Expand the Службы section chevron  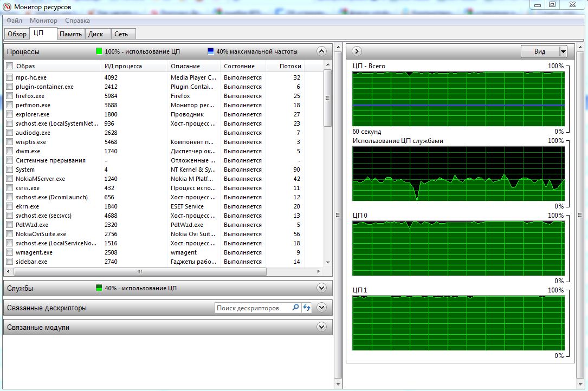(x=321, y=288)
